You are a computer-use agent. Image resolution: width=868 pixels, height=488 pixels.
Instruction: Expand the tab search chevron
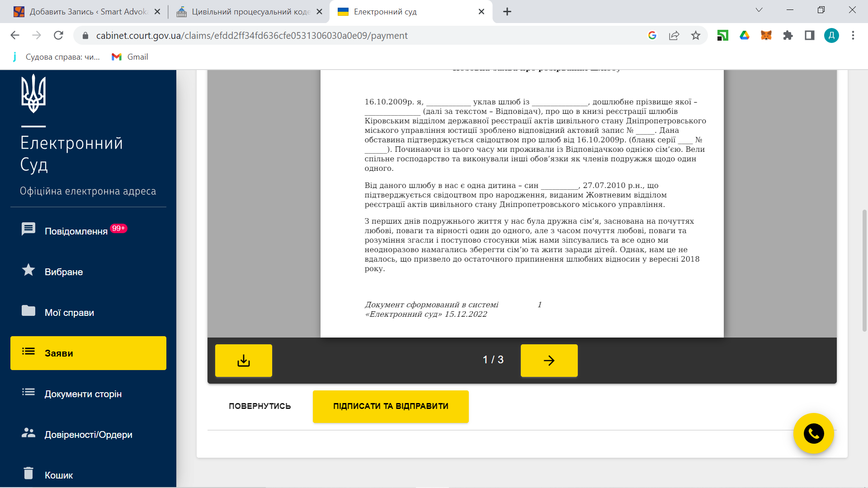759,10
